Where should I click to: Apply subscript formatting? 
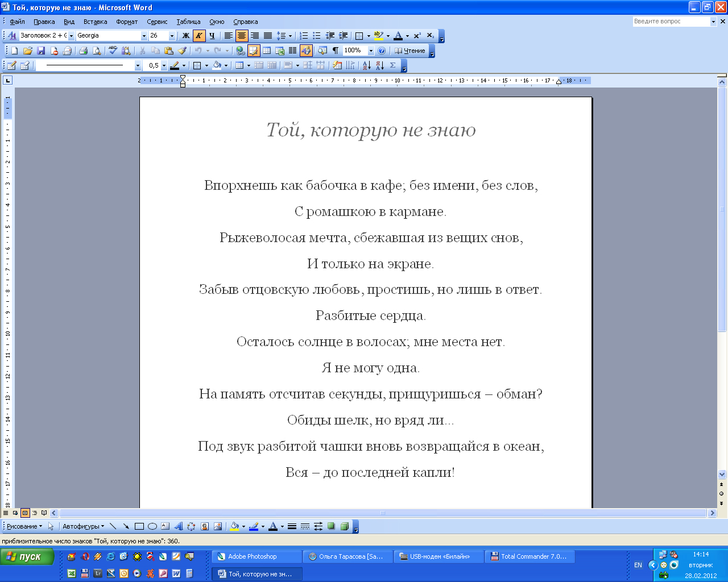coord(430,36)
